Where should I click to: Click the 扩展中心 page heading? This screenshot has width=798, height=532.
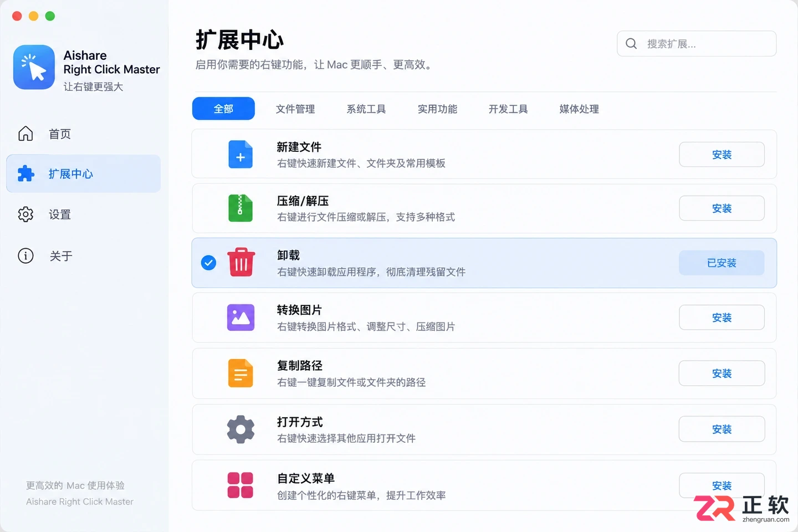pyautogui.click(x=239, y=40)
